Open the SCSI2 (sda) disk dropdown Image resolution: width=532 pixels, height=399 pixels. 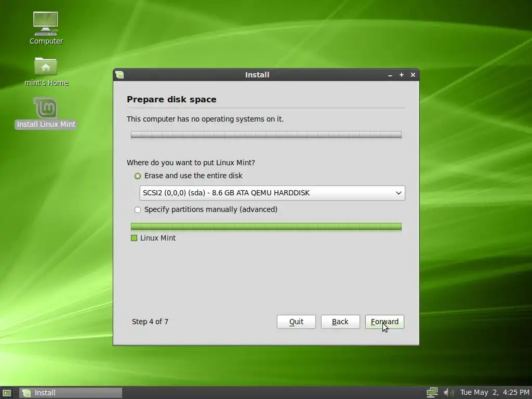272,193
